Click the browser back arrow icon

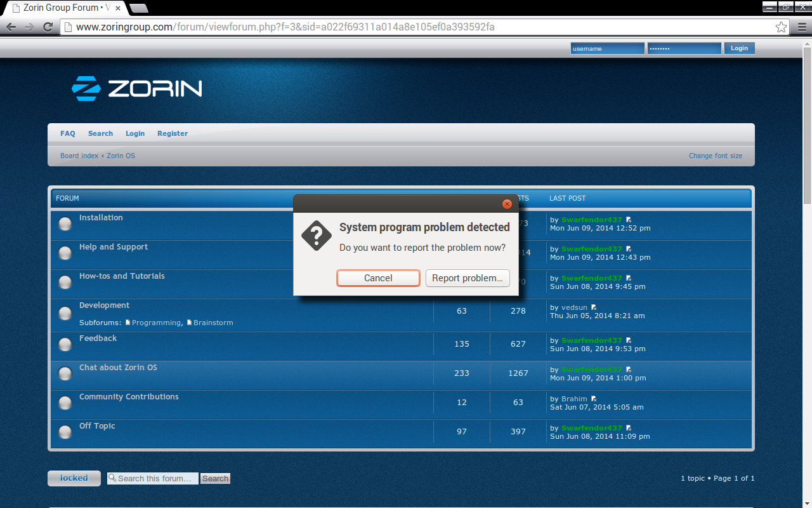tap(11, 27)
